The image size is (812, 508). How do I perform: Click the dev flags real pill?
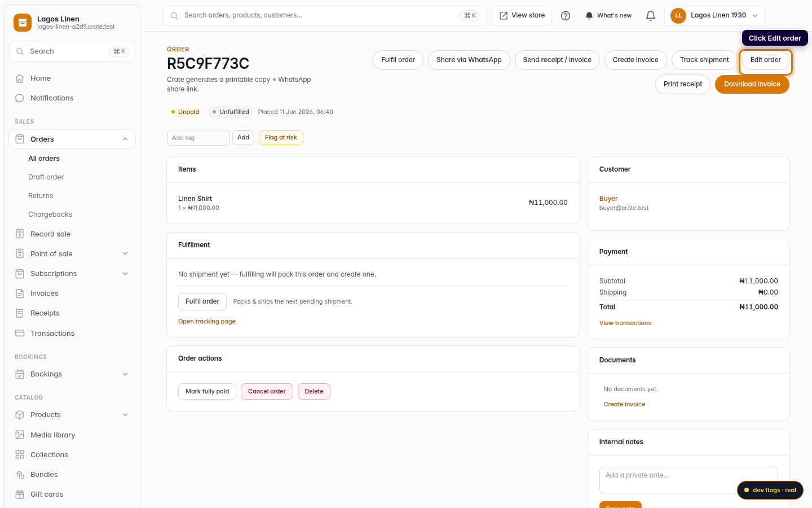click(x=770, y=490)
